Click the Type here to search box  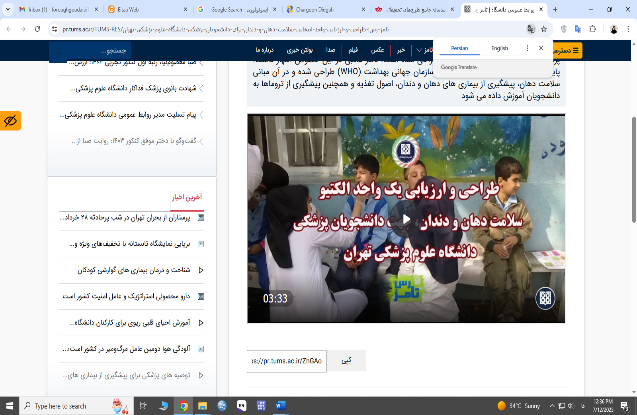click(75, 406)
